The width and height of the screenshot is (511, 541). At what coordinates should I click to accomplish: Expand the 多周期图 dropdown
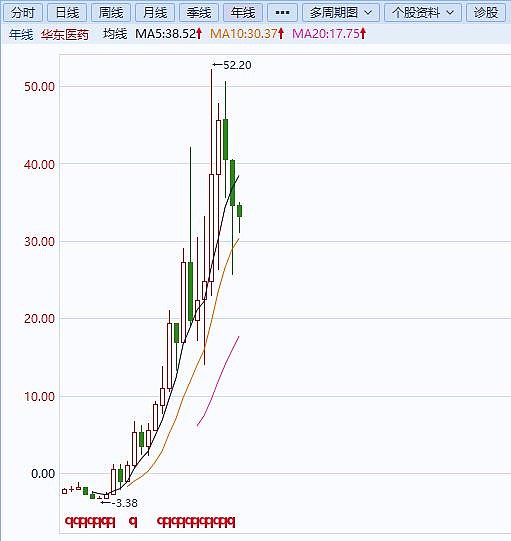pyautogui.click(x=341, y=13)
